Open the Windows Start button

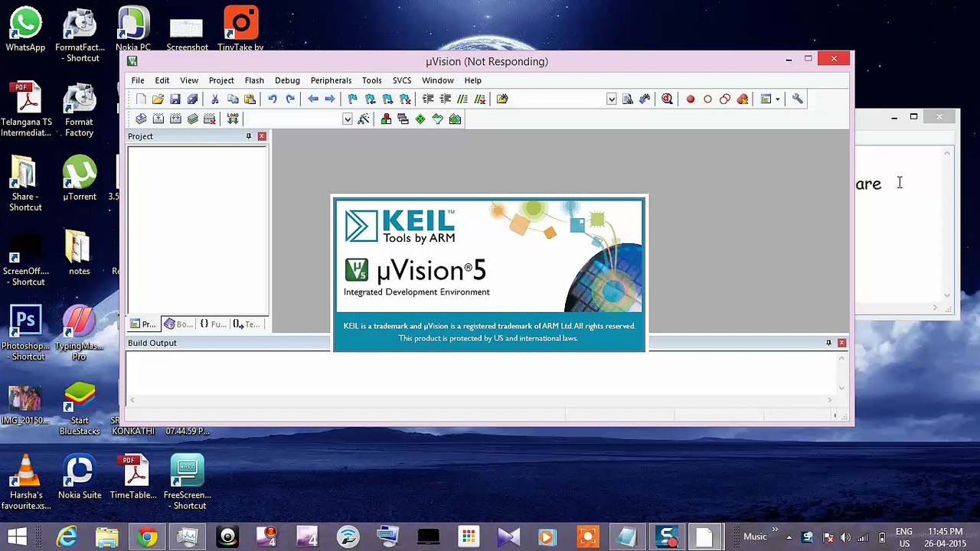coord(17,537)
